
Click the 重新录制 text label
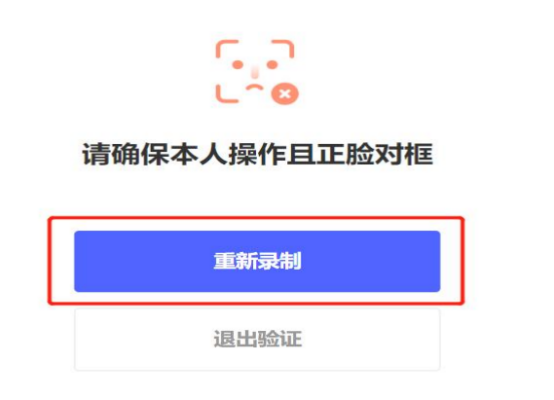click(258, 261)
